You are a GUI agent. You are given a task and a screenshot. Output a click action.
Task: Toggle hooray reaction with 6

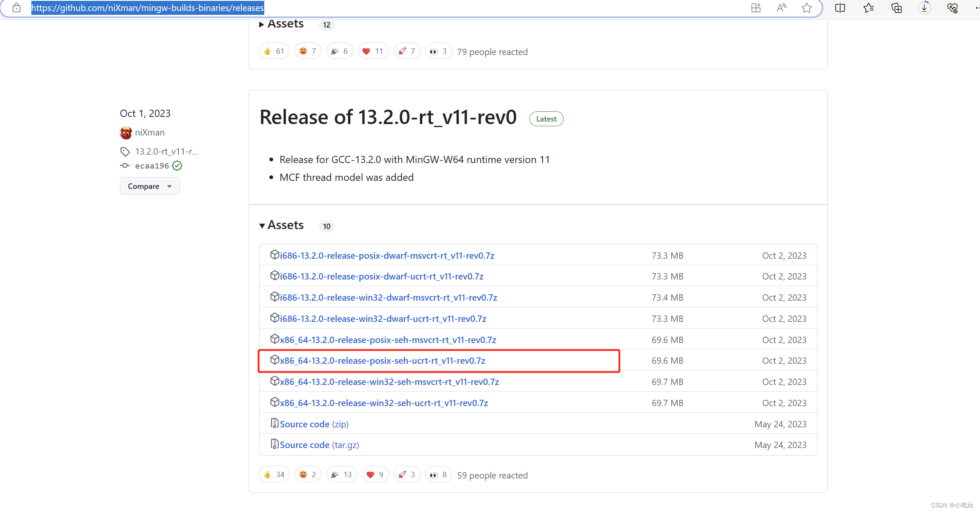click(340, 51)
